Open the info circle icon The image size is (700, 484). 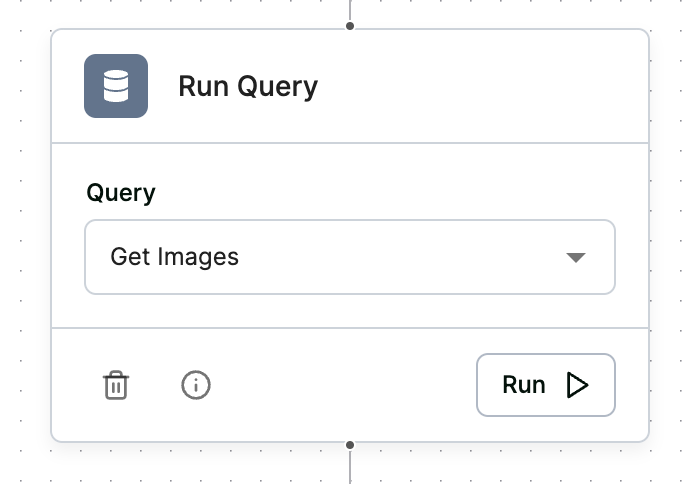(x=196, y=385)
